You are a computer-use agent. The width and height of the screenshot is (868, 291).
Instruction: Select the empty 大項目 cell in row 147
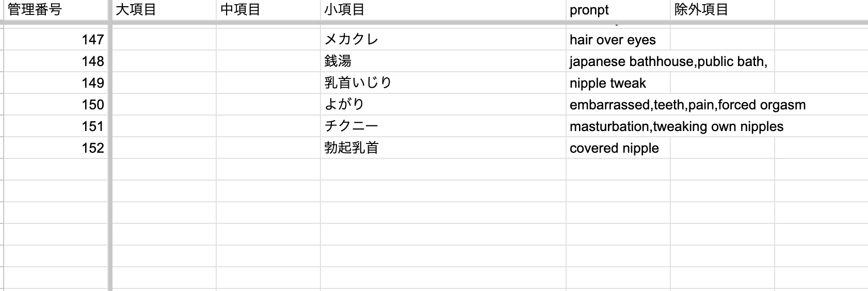click(x=164, y=40)
